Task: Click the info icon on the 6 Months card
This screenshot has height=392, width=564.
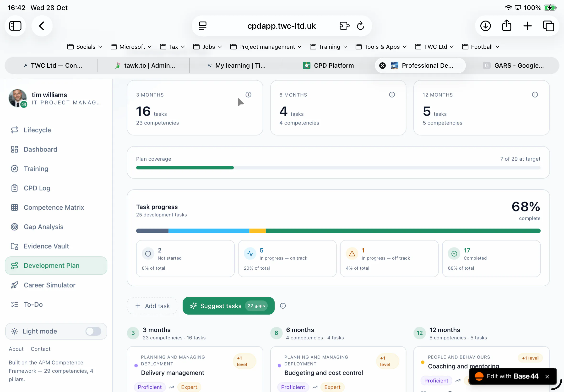Action: tap(392, 95)
